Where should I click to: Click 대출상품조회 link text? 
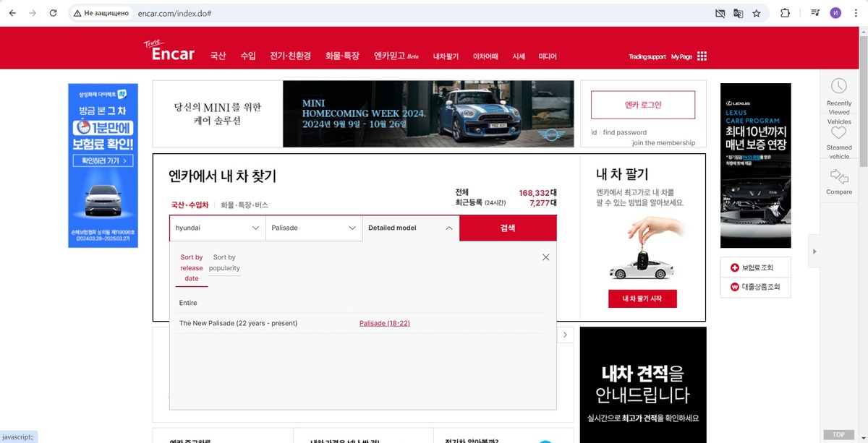[761, 287]
